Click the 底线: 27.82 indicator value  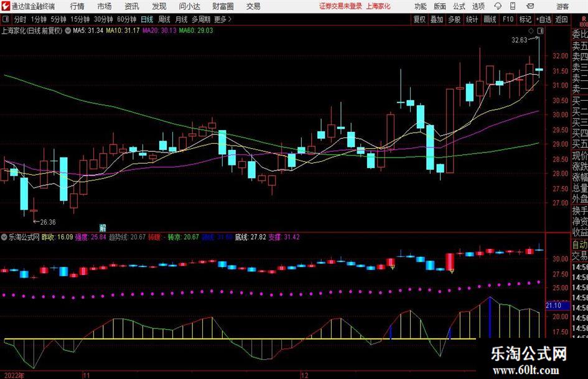pyautogui.click(x=251, y=237)
